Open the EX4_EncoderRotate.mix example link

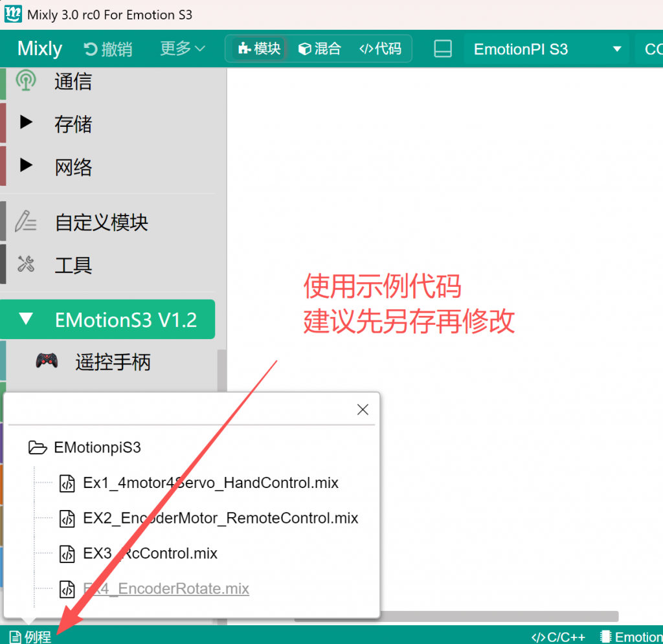(166, 589)
